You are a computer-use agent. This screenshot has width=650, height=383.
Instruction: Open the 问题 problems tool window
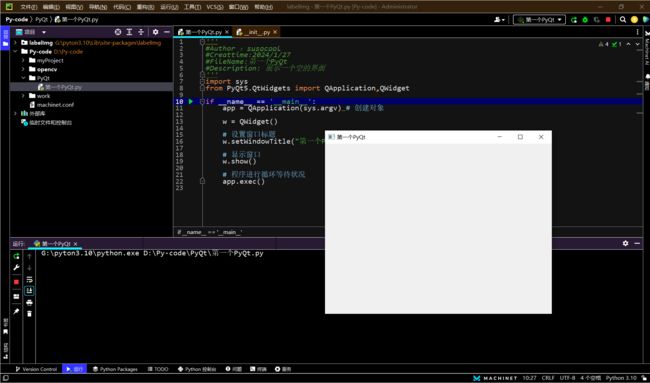[233, 369]
